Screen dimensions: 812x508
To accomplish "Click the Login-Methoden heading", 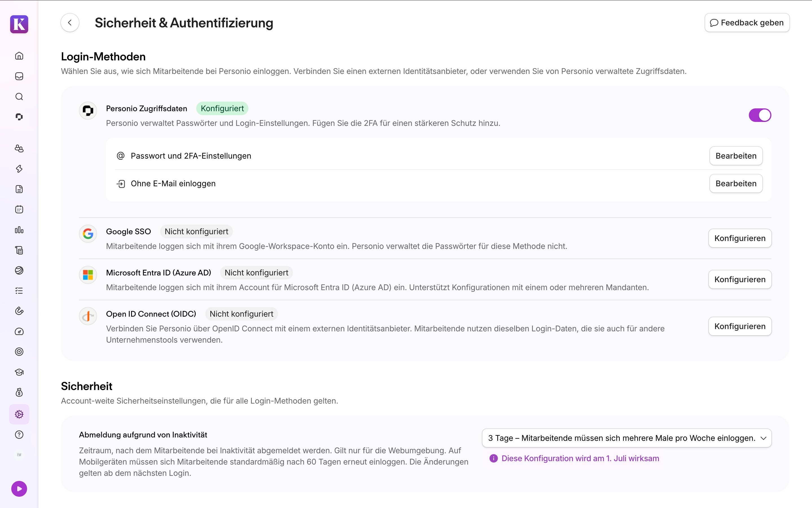I will (x=103, y=57).
